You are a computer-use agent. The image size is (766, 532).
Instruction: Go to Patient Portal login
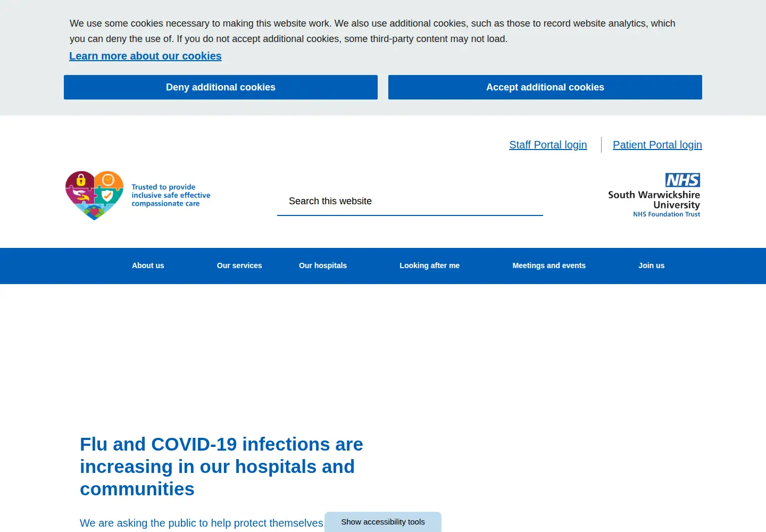pyautogui.click(x=657, y=145)
